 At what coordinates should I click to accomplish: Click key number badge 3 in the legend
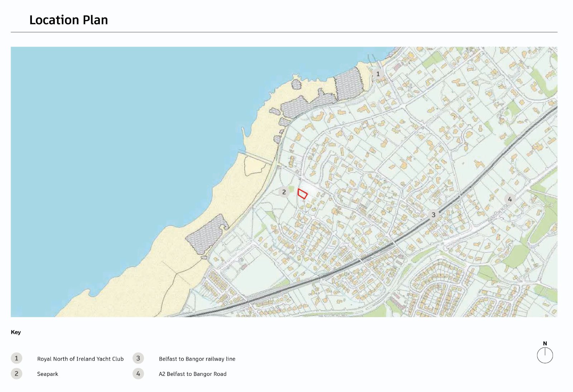138,358
